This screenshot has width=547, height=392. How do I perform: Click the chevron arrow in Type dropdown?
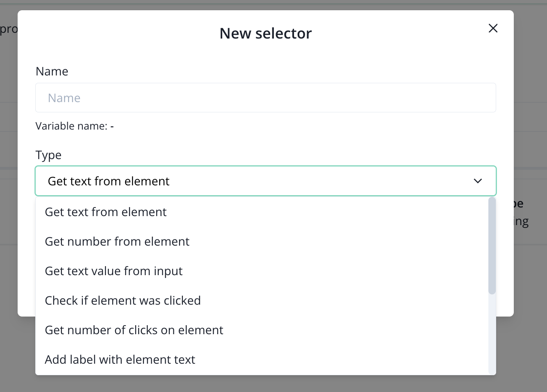pyautogui.click(x=478, y=181)
